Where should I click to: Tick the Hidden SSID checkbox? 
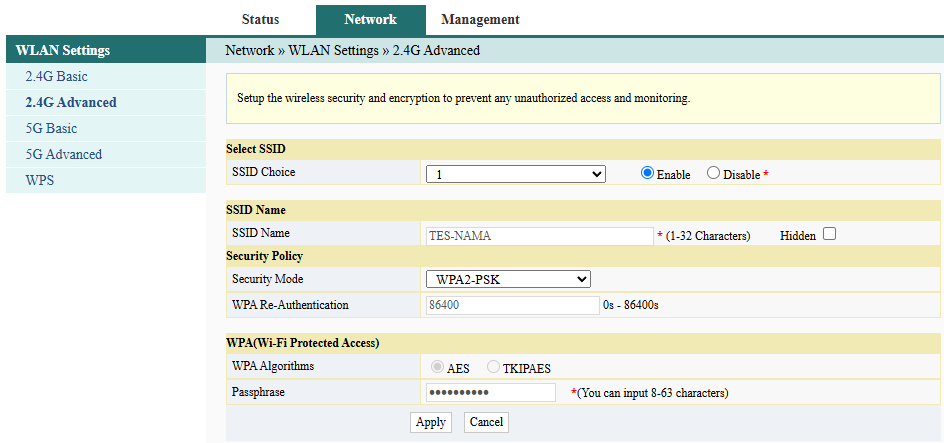pyautogui.click(x=829, y=235)
